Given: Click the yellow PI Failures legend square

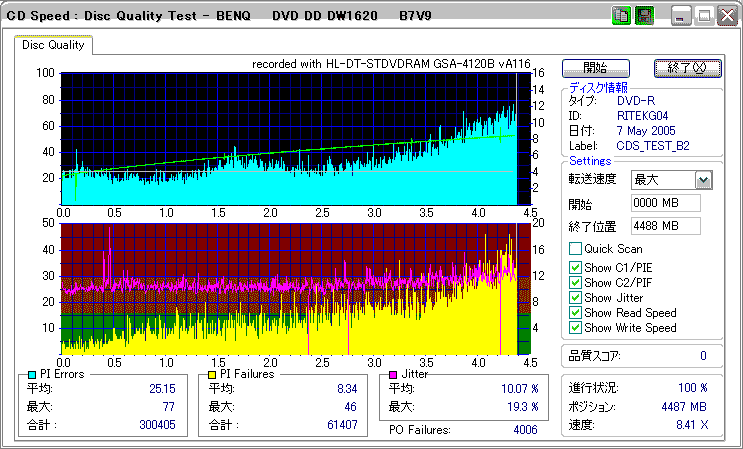Looking at the screenshot, I should click(x=212, y=374).
